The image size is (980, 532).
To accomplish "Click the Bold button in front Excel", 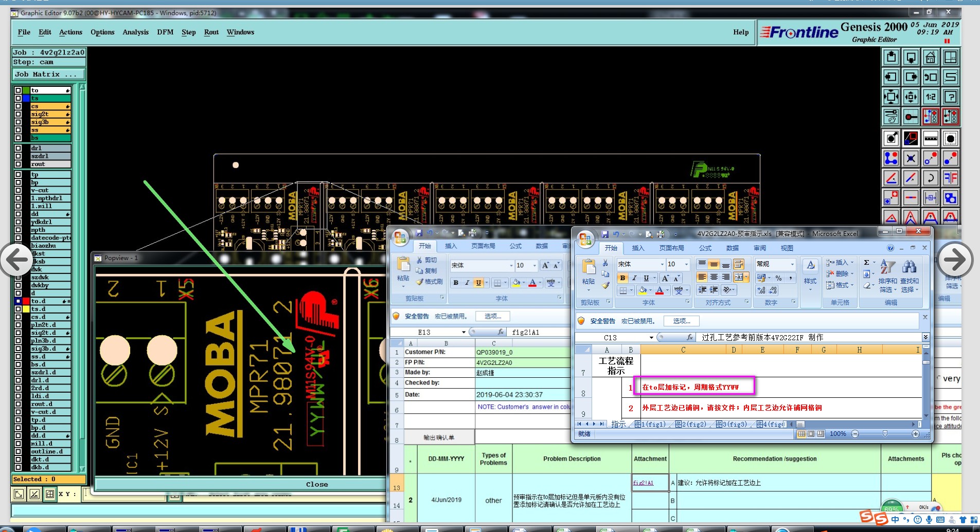I will click(x=622, y=278).
